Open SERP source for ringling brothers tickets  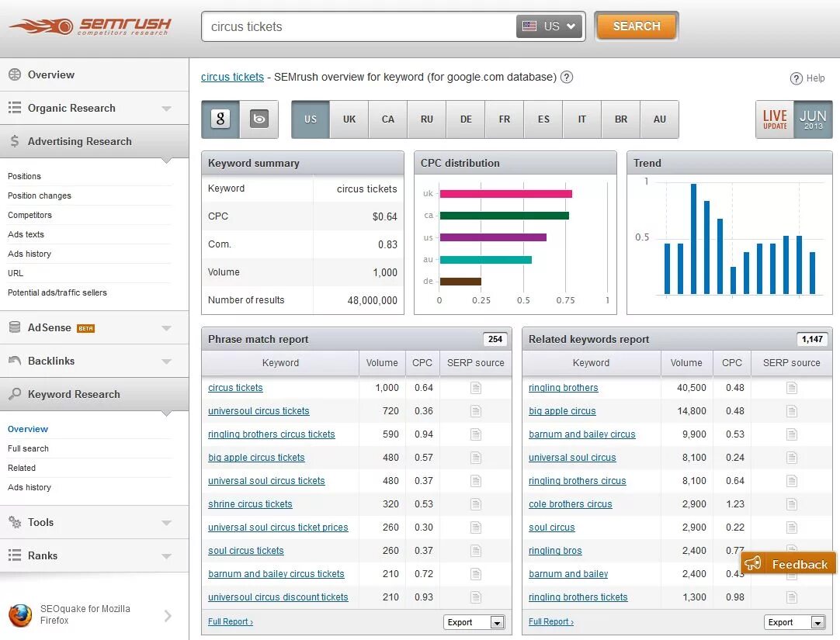click(792, 597)
